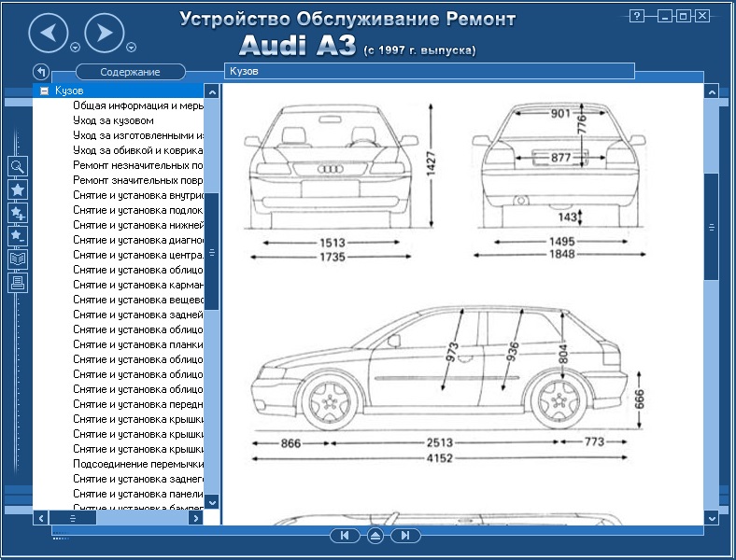
Task: Collapse the Кузов tree node
Action: tap(44, 91)
